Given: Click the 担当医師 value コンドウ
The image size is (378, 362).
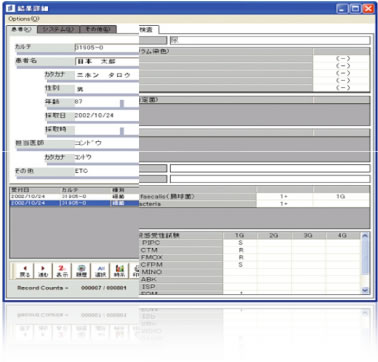Looking at the screenshot, I should pos(88,143).
